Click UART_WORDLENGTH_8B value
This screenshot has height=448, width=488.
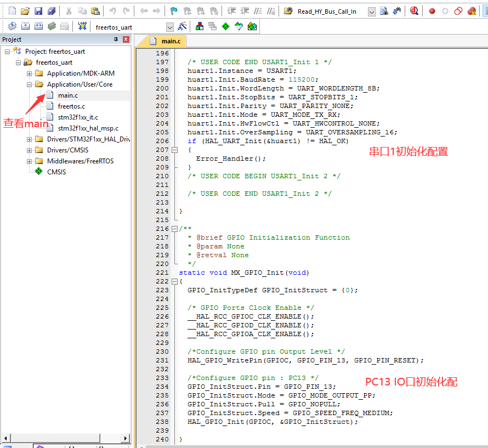337,88
